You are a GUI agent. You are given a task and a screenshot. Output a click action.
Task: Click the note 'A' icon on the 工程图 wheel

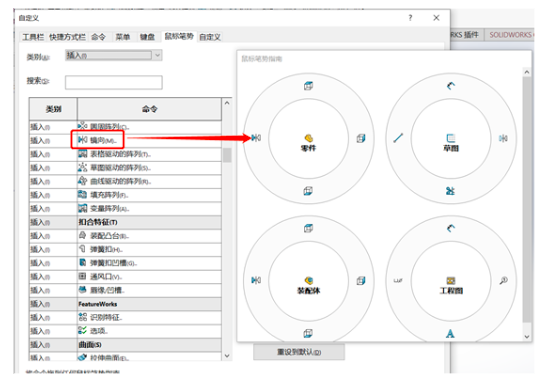click(x=450, y=333)
